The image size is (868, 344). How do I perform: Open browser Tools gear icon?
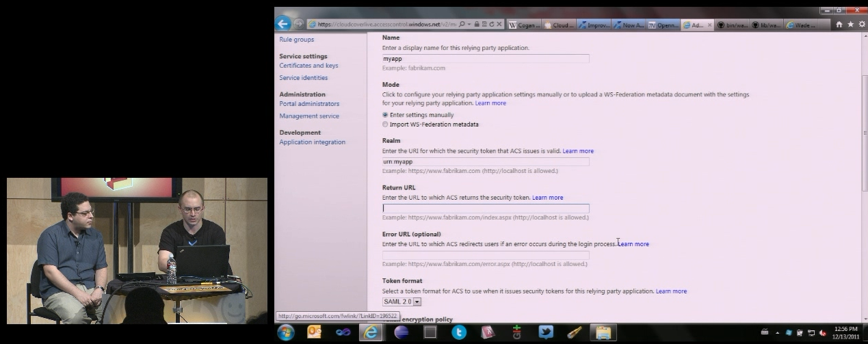pyautogui.click(x=861, y=24)
